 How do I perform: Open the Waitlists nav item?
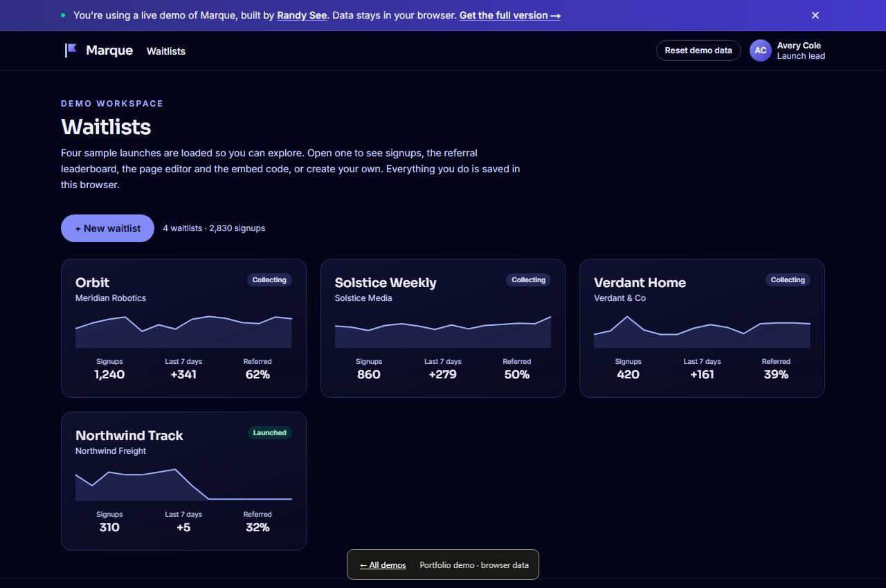pos(166,51)
